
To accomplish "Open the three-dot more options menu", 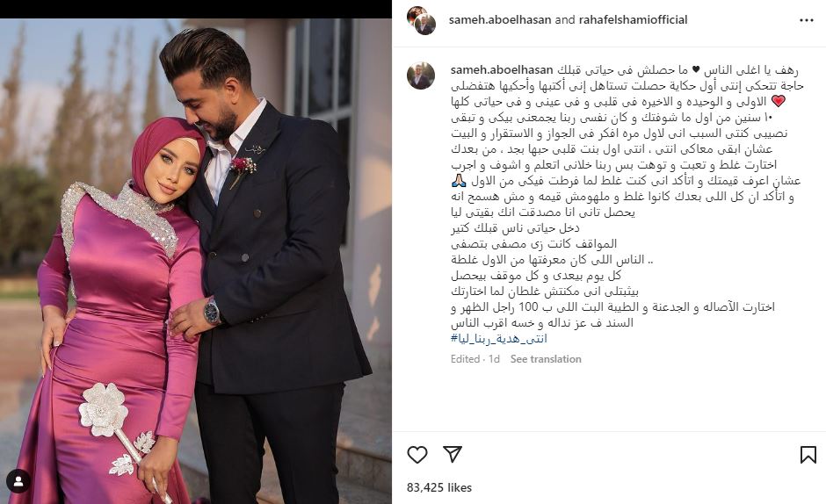I will click(807, 20).
